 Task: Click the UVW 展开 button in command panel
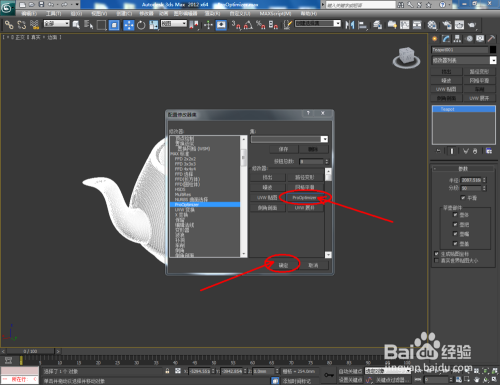point(479,98)
